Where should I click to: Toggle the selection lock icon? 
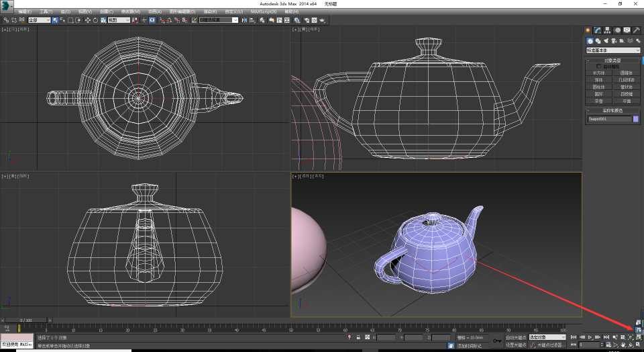(x=358, y=337)
